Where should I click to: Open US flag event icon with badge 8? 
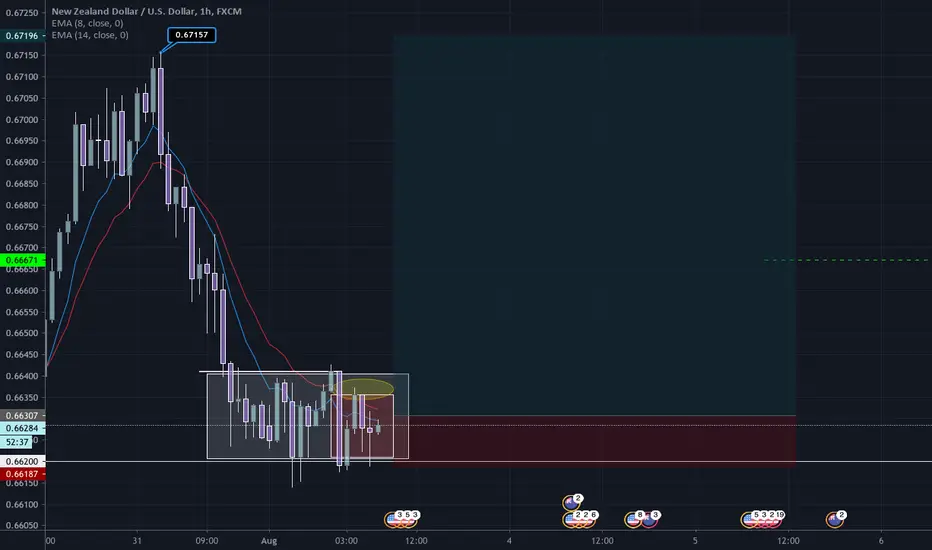[x=634, y=519]
